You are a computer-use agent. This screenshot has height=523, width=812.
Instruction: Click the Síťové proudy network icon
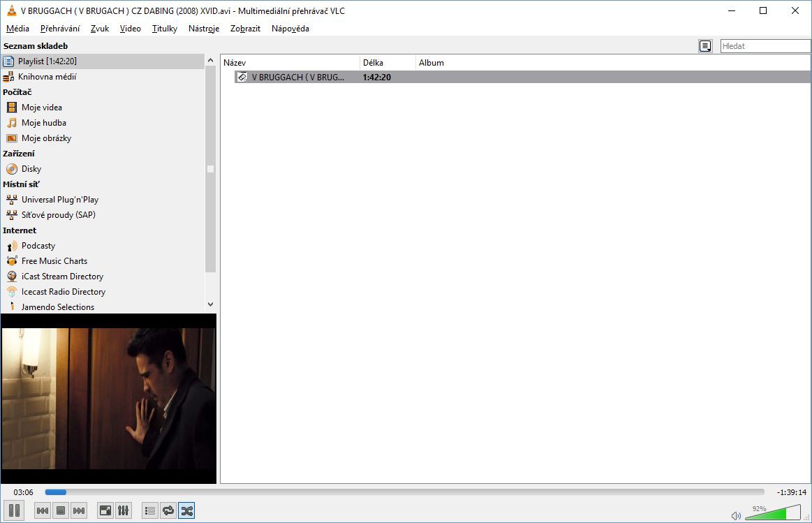(11, 215)
